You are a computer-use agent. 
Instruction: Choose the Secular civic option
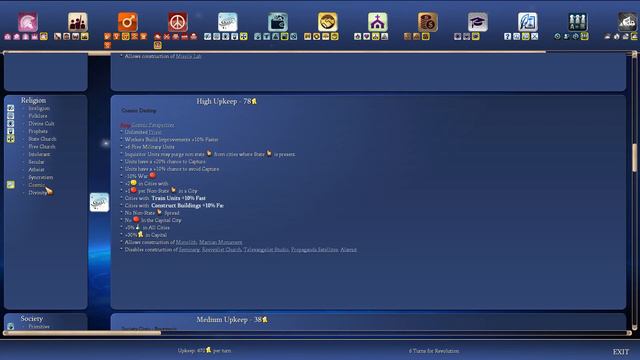36,162
